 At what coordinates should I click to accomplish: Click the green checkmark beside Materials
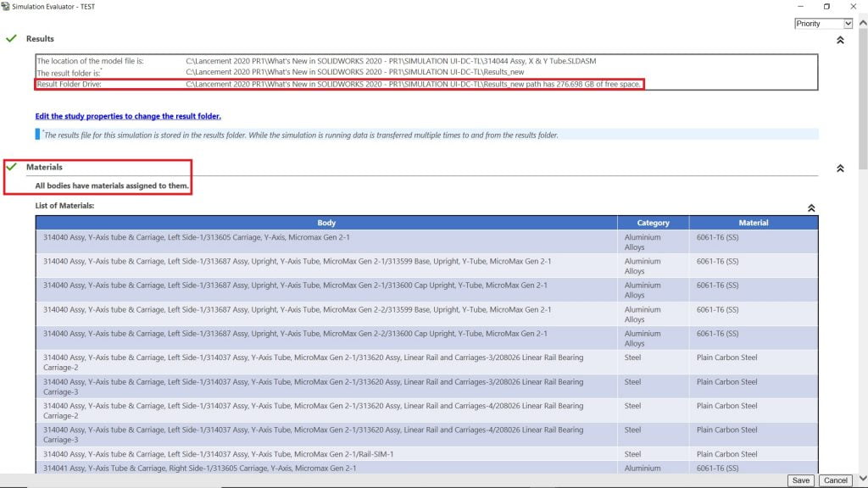click(x=11, y=166)
